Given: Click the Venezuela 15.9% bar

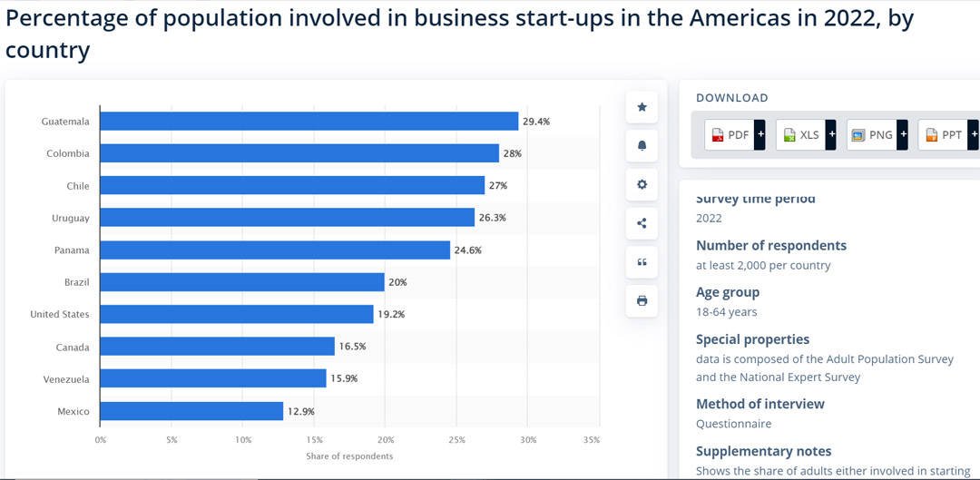Looking at the screenshot, I should click(x=213, y=378).
